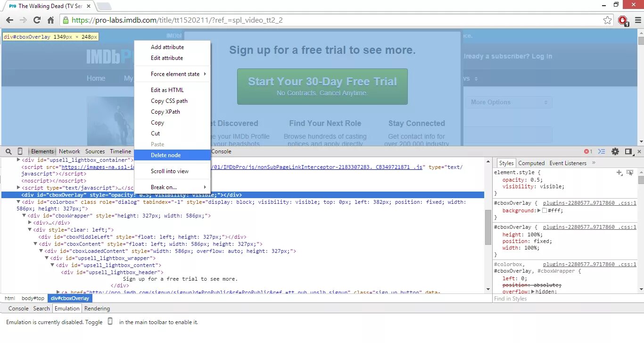This screenshot has height=343, width=644.
Task: Click the html breadcrumb
Action: pos(10,298)
